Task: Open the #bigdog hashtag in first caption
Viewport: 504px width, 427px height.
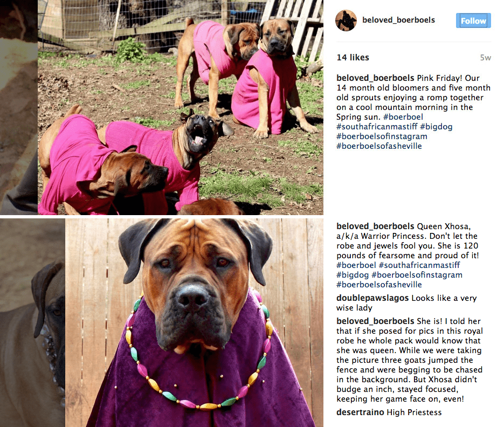Action: [436, 127]
